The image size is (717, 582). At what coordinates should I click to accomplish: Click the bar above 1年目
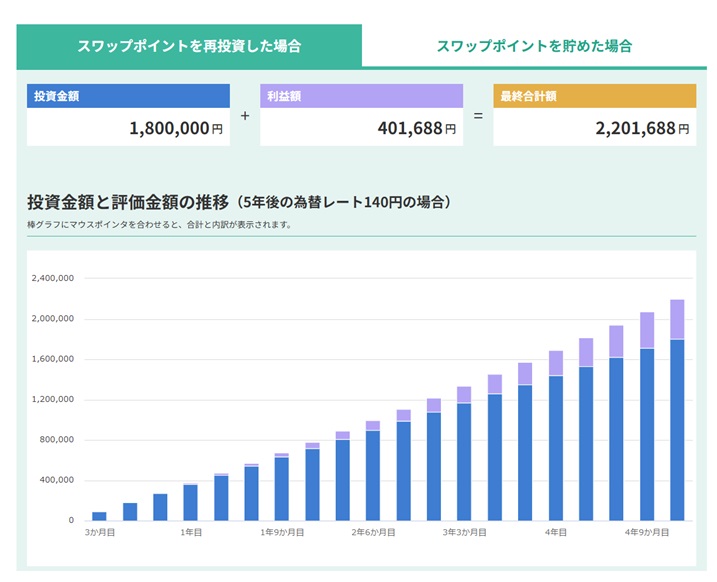pos(190,502)
